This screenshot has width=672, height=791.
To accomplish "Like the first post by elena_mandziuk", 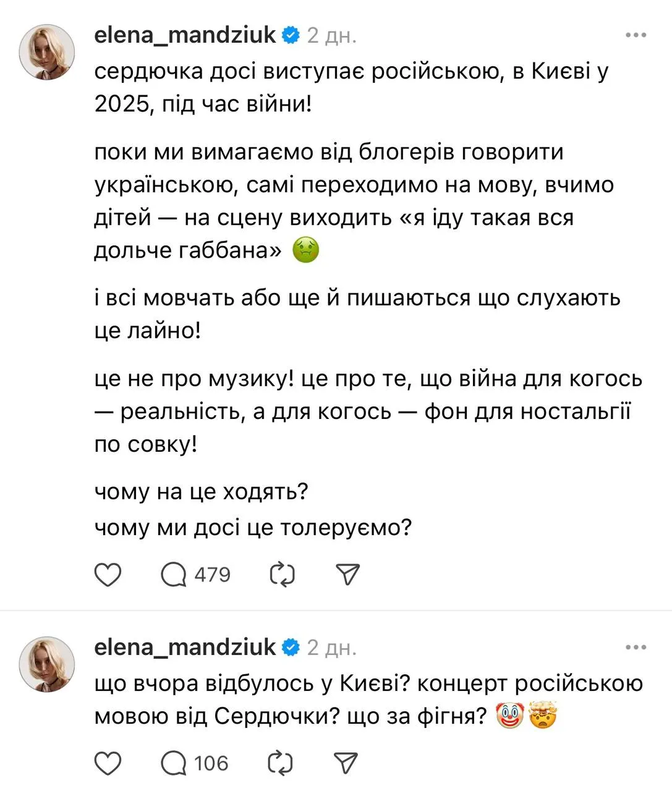I will point(108,574).
